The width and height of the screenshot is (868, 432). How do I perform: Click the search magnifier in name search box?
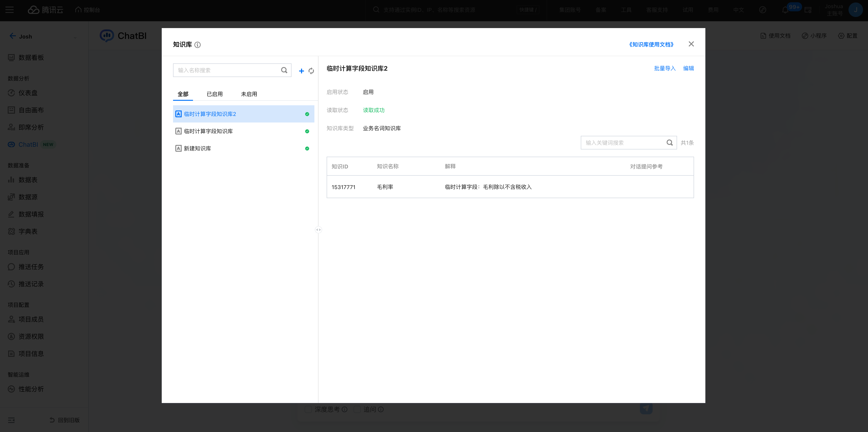tap(284, 70)
